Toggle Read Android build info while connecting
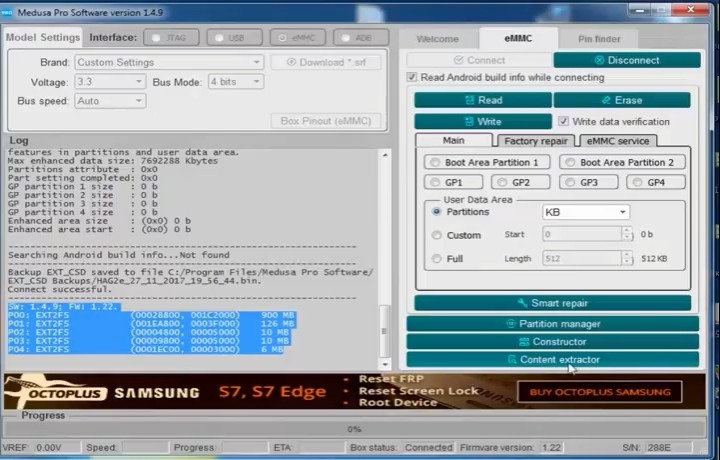This screenshot has height=460, width=720. 412,77
